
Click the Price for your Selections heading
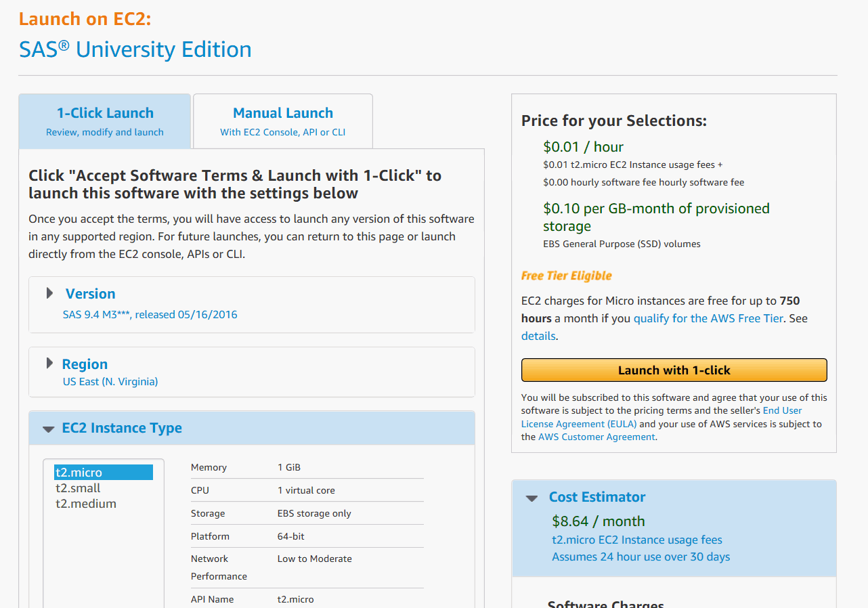click(614, 121)
